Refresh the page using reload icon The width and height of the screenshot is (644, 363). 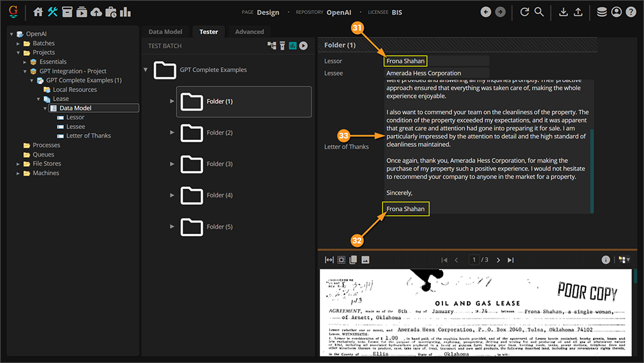pos(524,12)
